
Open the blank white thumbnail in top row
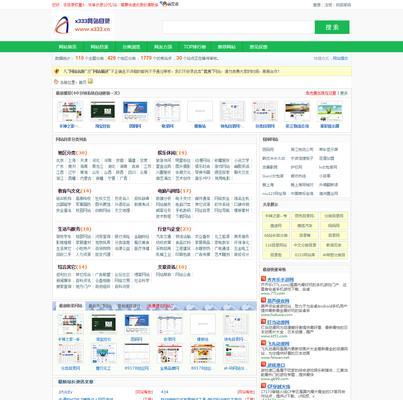click(200, 111)
